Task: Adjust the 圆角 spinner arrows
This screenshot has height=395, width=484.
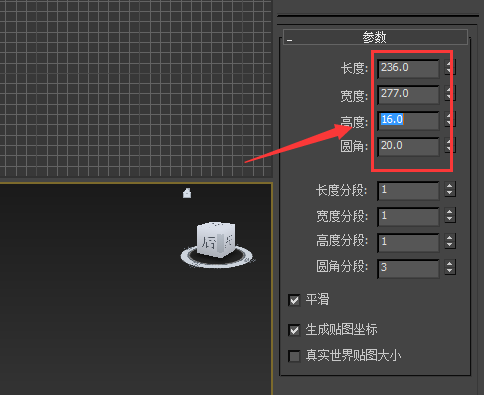Action: pos(450,146)
